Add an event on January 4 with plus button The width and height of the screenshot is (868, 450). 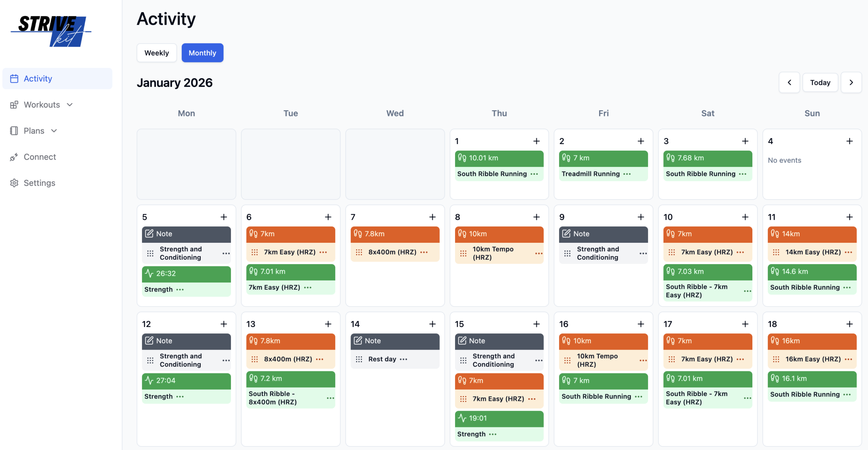tap(849, 141)
